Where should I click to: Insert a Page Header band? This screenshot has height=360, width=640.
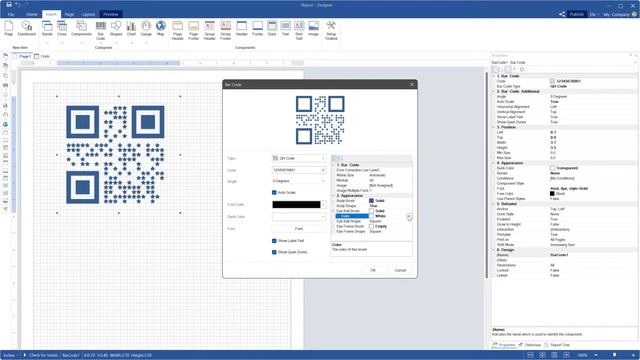(178, 30)
